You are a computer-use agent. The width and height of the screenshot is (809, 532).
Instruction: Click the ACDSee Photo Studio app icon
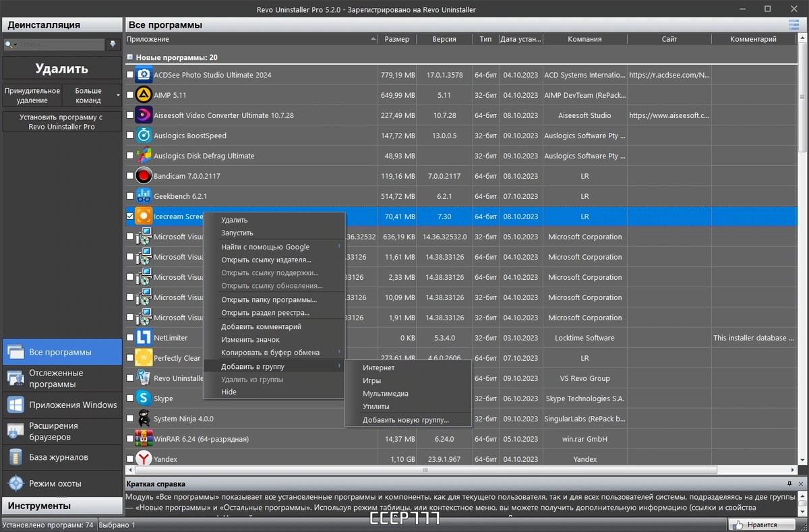tap(144, 75)
